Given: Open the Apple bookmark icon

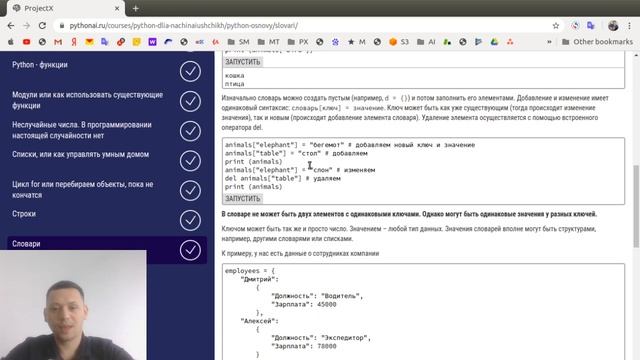Looking at the screenshot, I should (x=11, y=42).
